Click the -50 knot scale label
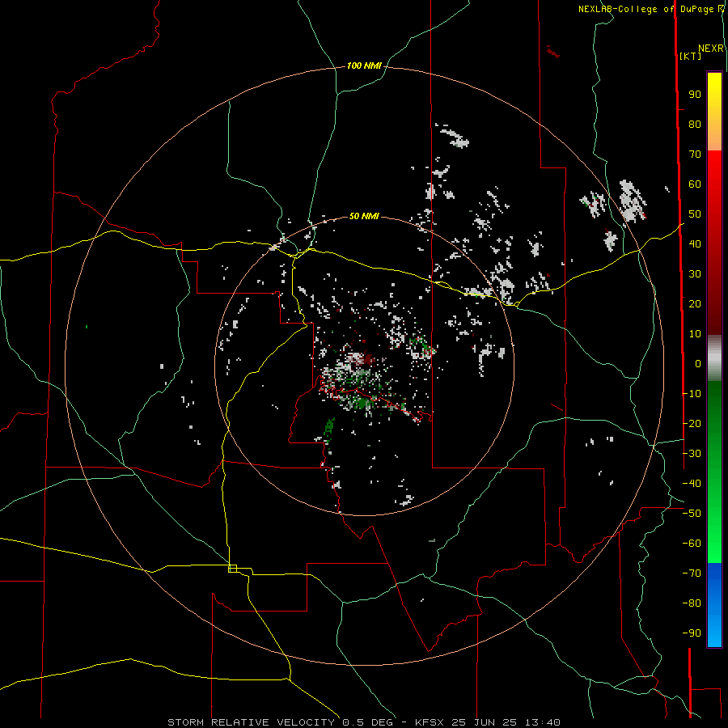This screenshot has height=728, width=728. (692, 514)
